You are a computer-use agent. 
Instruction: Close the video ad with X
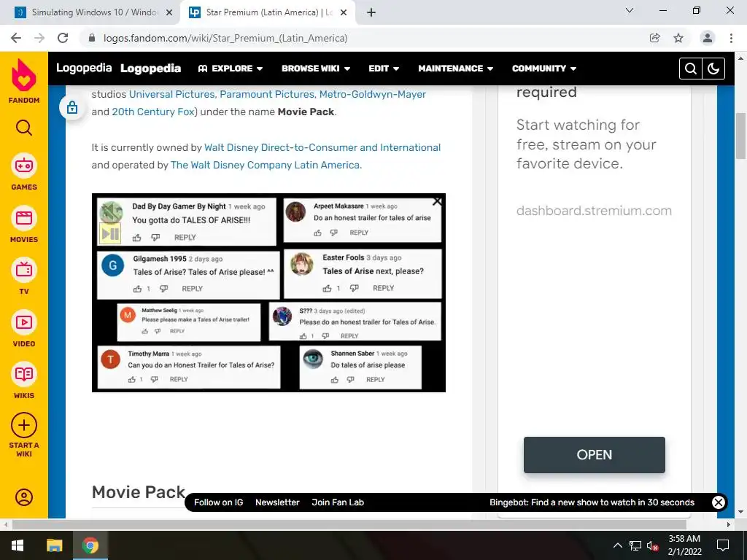[437, 201]
